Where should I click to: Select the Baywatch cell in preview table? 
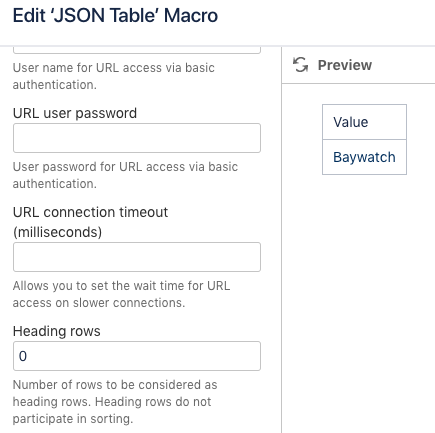[364, 157]
